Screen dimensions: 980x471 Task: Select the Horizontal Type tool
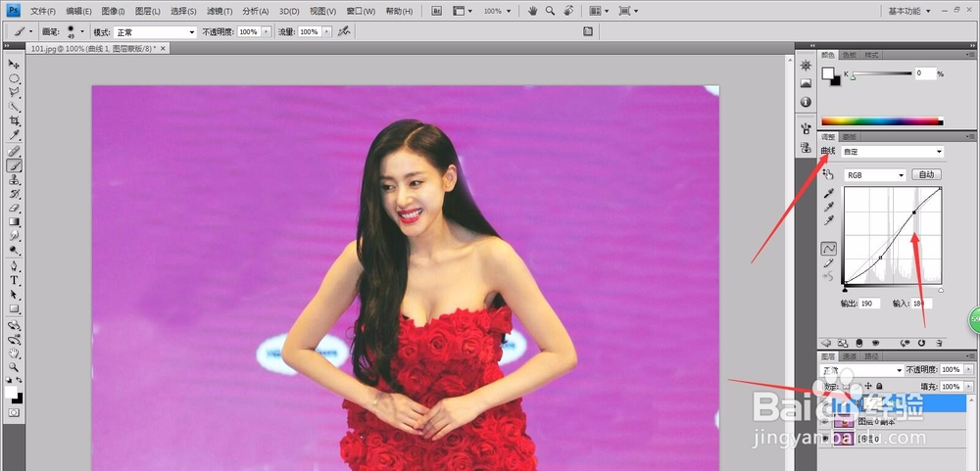coord(14,280)
